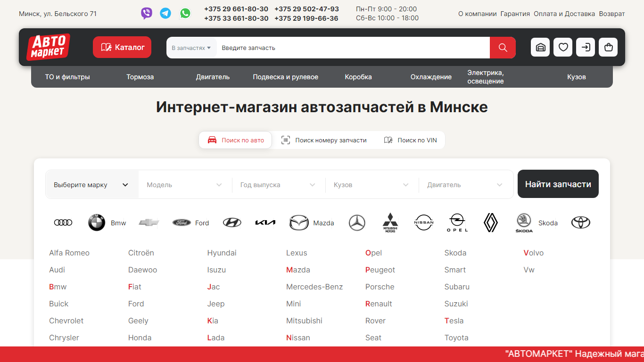Choose Vw from brand list
This screenshot has height=362, width=644.
tap(529, 270)
